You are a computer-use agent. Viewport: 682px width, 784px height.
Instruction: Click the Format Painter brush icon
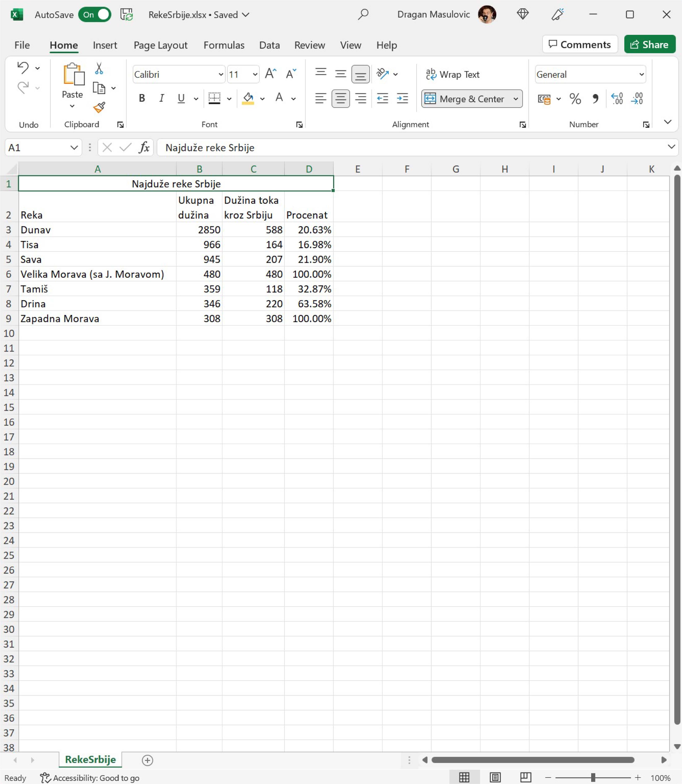(99, 108)
